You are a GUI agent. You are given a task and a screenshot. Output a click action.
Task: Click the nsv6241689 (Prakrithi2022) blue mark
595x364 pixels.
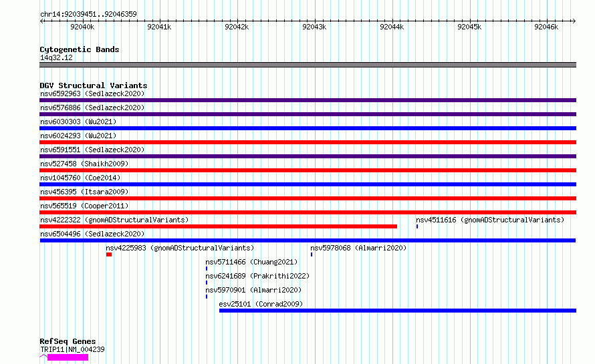coord(207,283)
